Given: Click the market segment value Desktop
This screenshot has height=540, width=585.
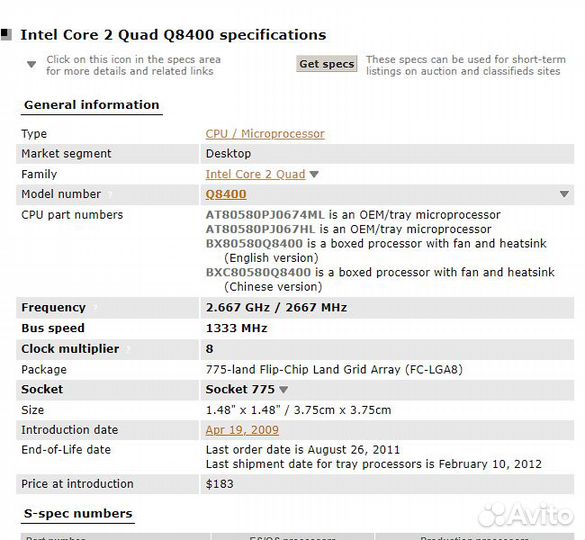Looking at the screenshot, I should [x=228, y=154].
